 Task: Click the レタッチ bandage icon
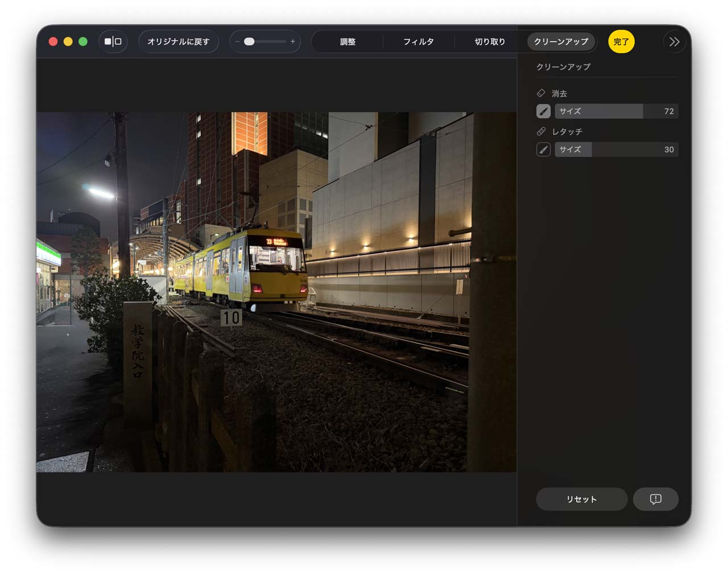(x=541, y=131)
